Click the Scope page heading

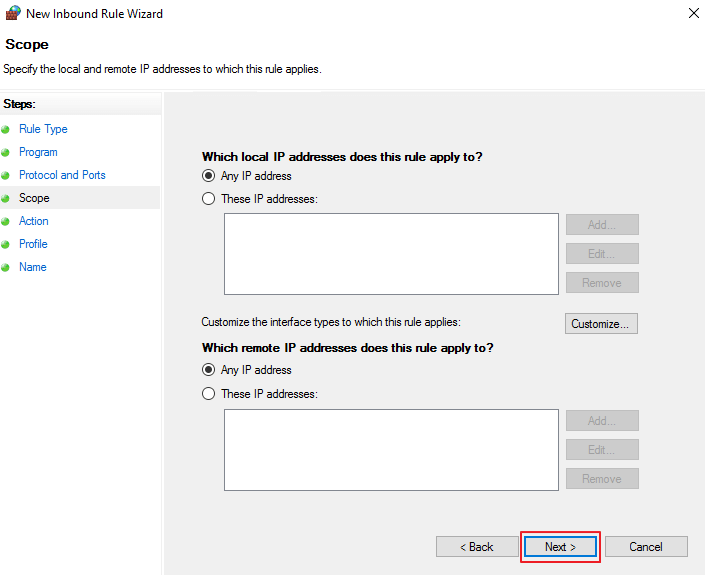27,45
